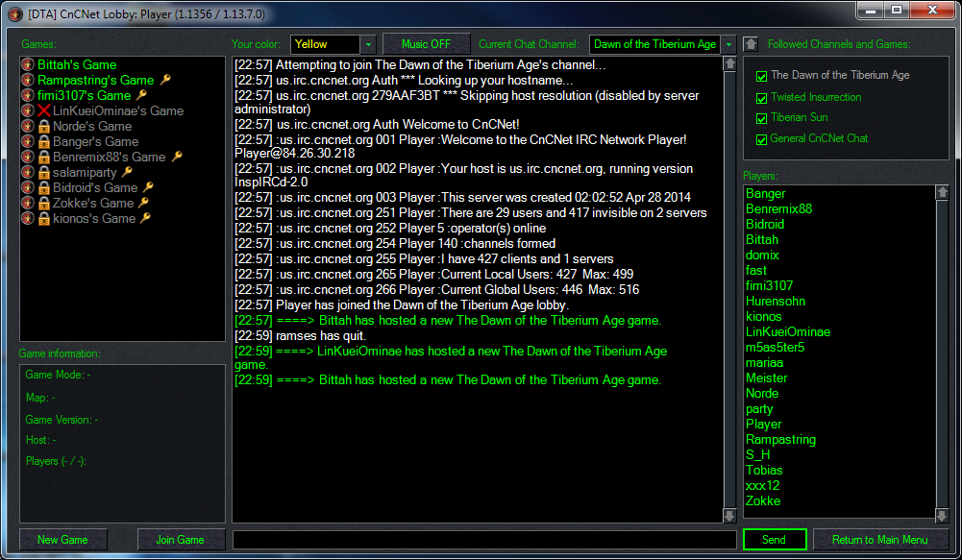Select the key icon next to Zokke's Game

143,203
